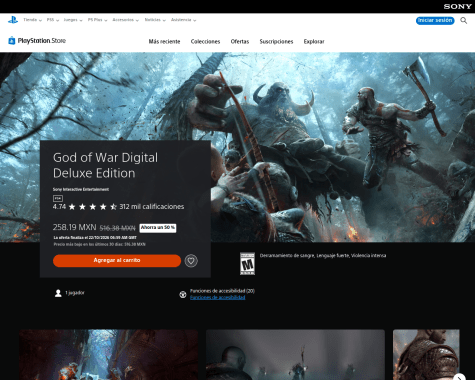Click the 312 mil calificaciones text
The width and height of the screenshot is (475, 380).
tap(152, 207)
